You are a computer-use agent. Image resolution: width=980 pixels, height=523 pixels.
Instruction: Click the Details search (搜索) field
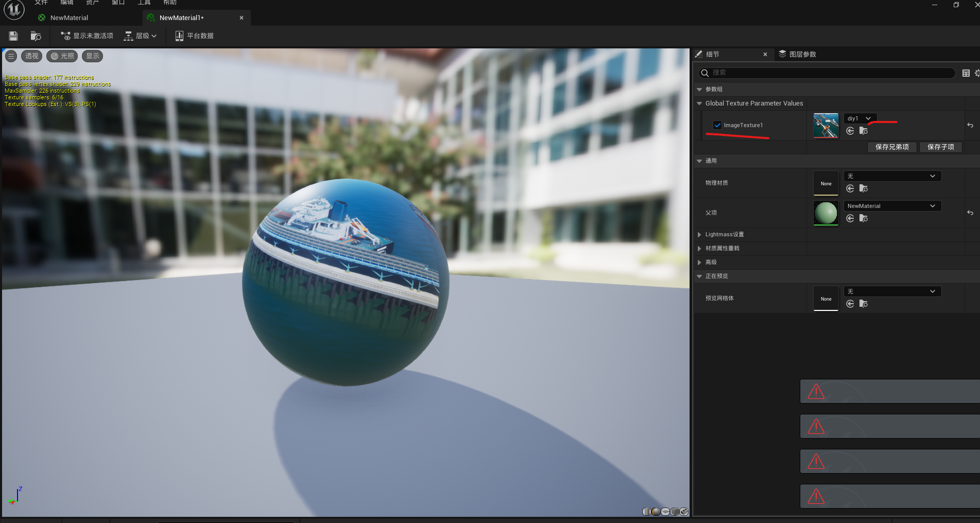tap(826, 73)
